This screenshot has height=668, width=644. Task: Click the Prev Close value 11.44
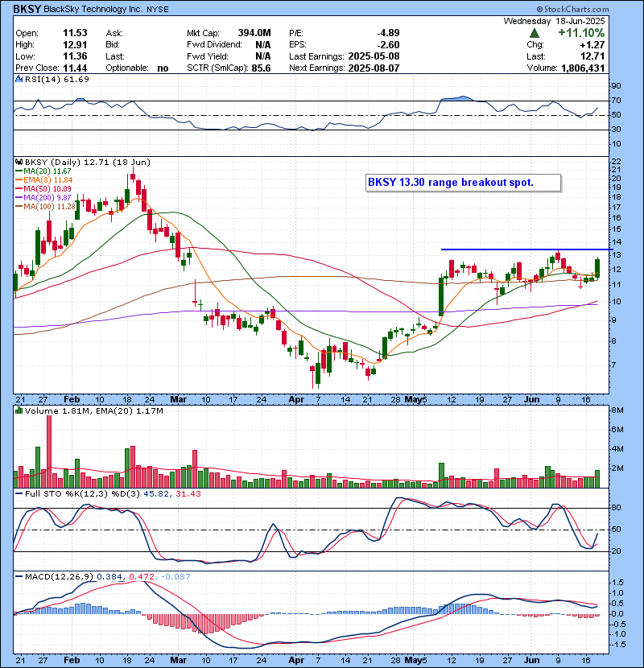[75, 68]
